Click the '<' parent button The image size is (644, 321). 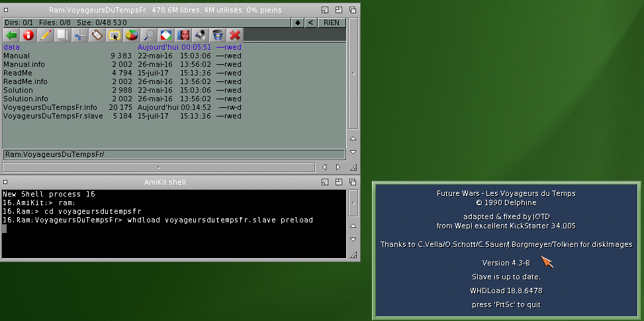pos(310,23)
